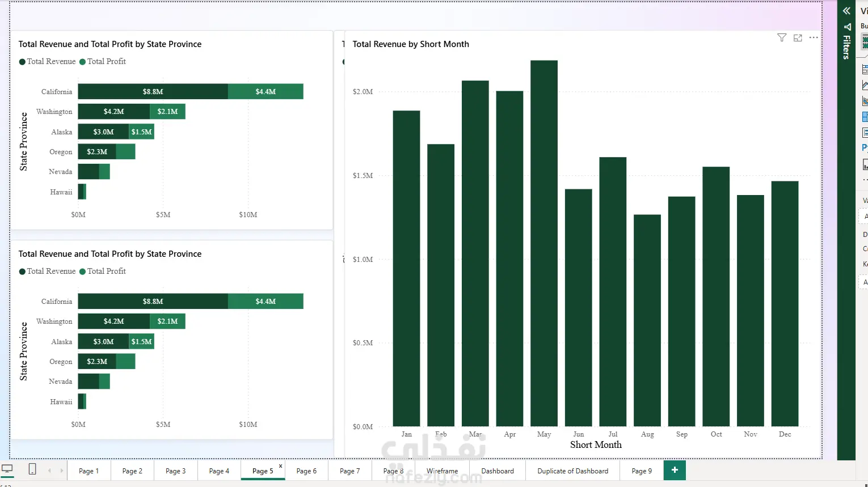868x487 pixels.
Task: Select the Python visual icon in Visualizations
Action: [x=865, y=147]
